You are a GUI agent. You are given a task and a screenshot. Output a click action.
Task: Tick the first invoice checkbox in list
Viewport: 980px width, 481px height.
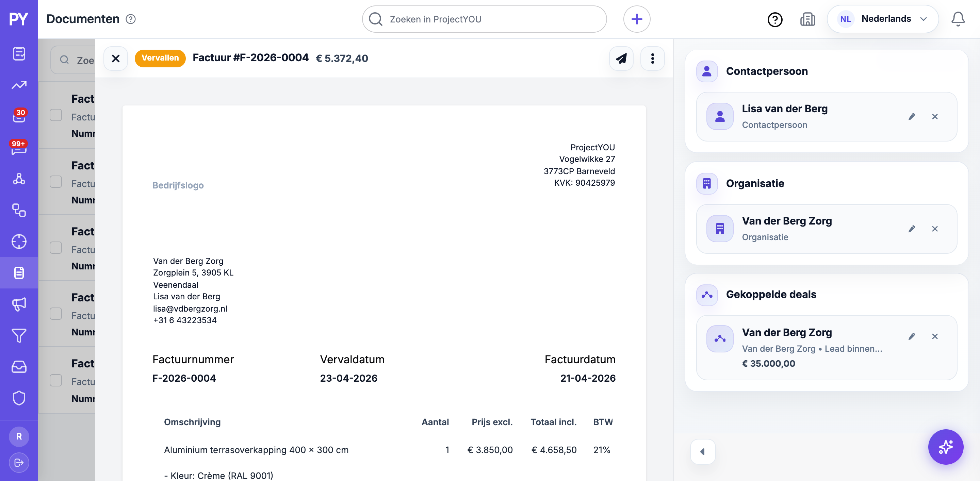[56, 115]
